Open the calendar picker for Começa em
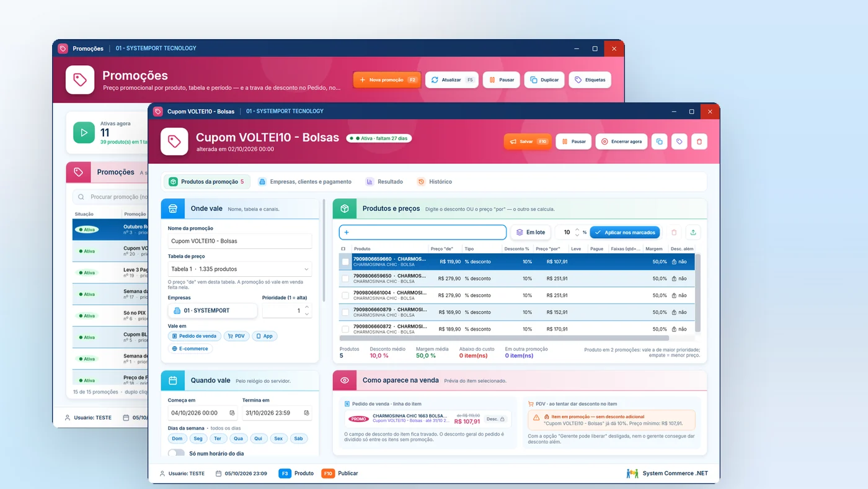The height and width of the screenshot is (489, 868). [x=232, y=413]
